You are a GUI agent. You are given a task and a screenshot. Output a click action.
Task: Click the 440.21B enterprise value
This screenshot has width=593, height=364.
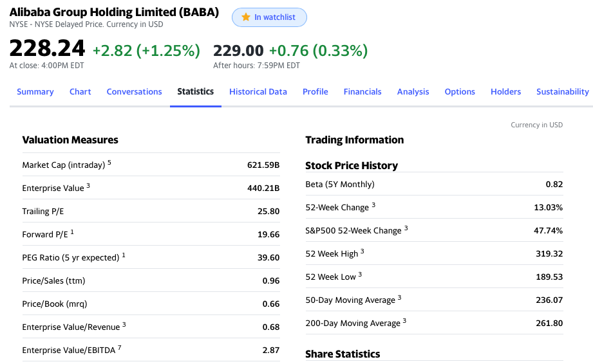(263, 188)
